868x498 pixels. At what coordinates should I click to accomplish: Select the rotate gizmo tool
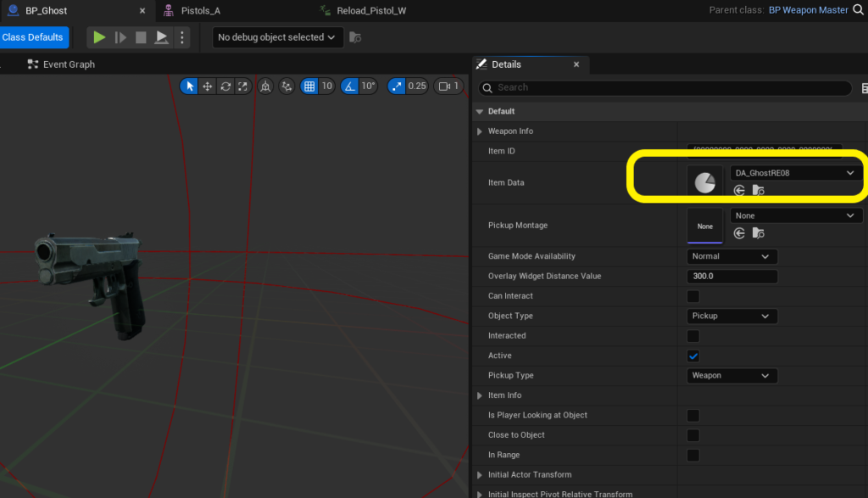[x=225, y=87]
